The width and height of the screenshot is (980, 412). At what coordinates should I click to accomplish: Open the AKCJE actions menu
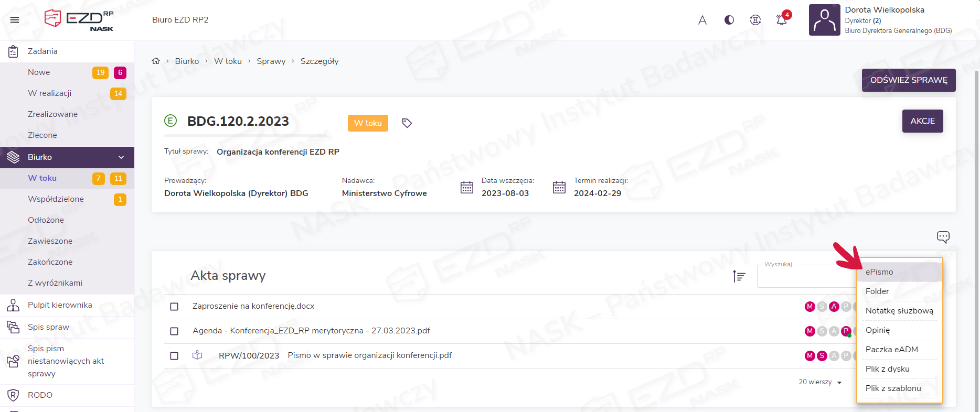pyautogui.click(x=922, y=121)
